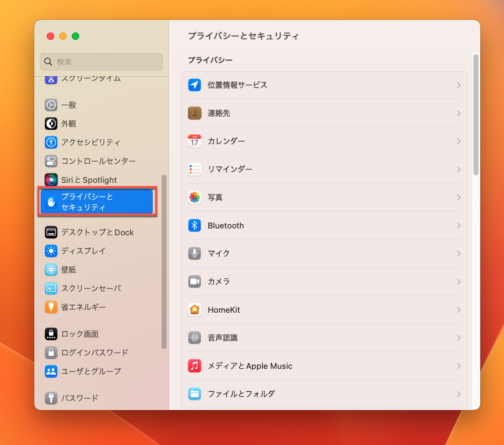Click the カレンダー calendar icon
This screenshot has height=445, width=504.
pyautogui.click(x=195, y=141)
